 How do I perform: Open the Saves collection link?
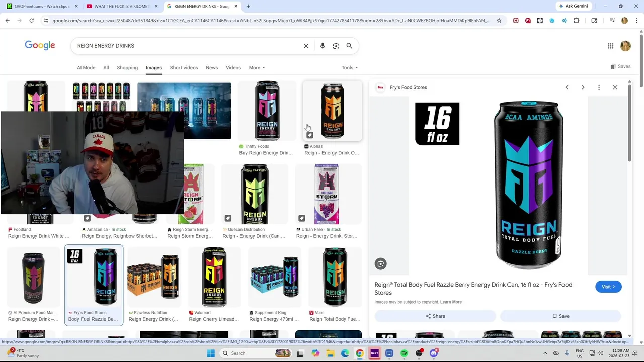click(x=620, y=66)
